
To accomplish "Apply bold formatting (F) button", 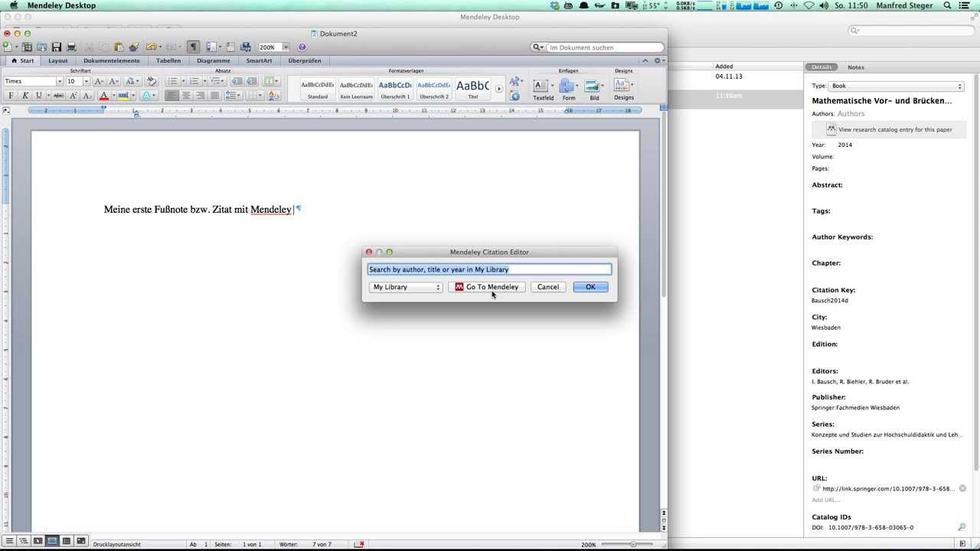I will [x=11, y=96].
